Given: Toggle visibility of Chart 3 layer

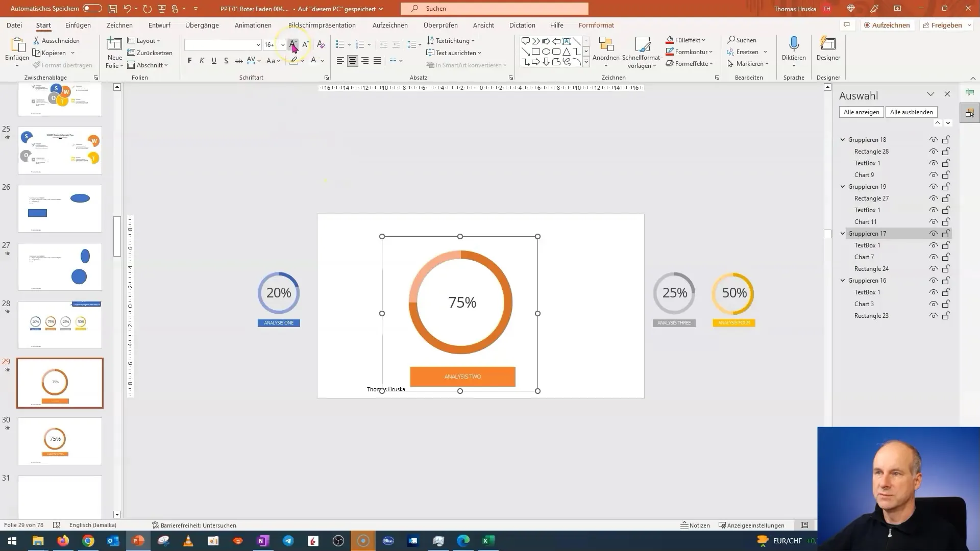Looking at the screenshot, I should [x=934, y=304].
